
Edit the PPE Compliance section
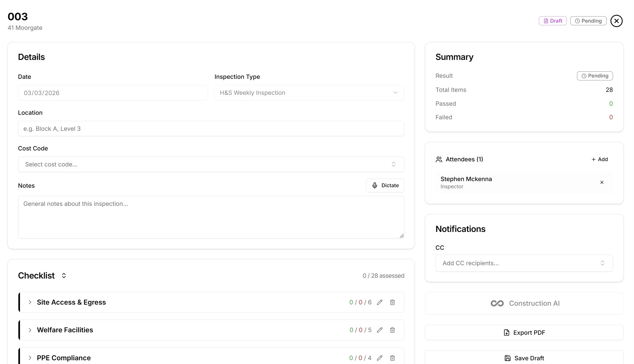click(380, 358)
